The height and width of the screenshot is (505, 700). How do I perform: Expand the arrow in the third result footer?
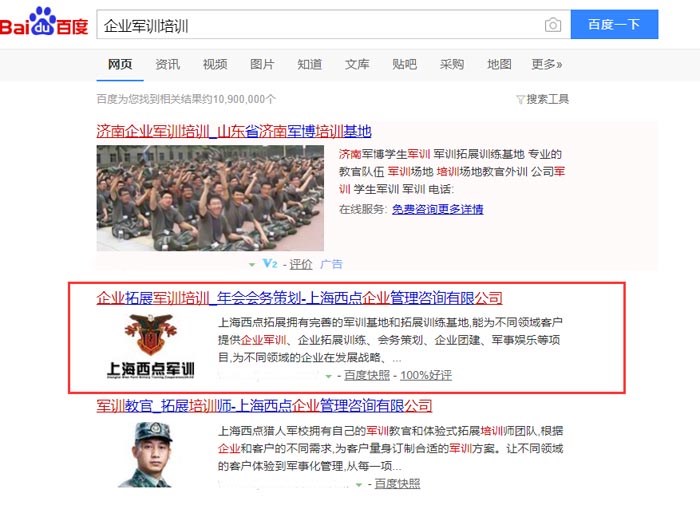358,484
